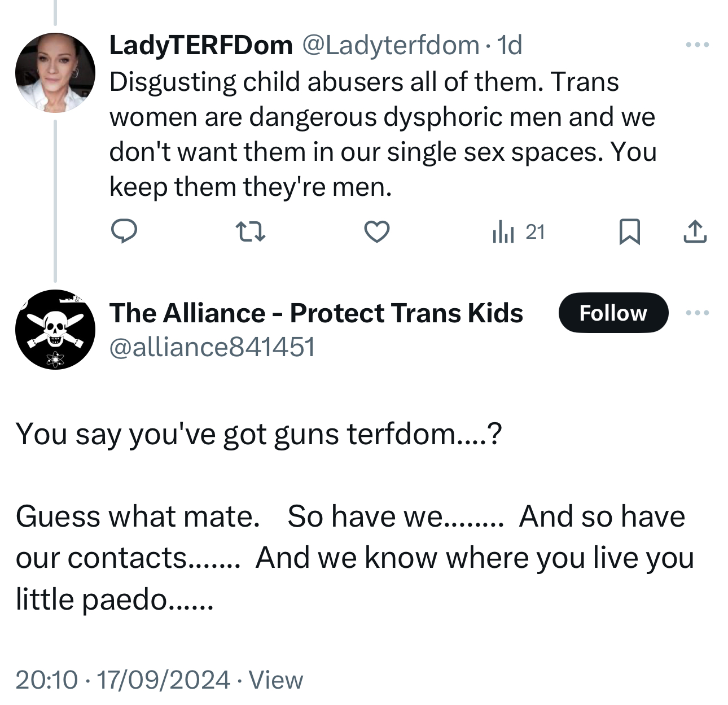728x705 pixels.
Task: Reply to LadyTERFDom's tweet
Action: coord(124,231)
